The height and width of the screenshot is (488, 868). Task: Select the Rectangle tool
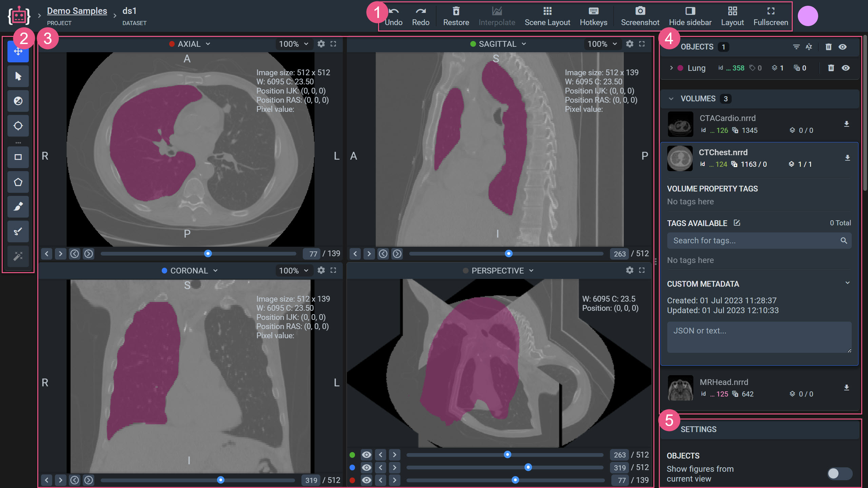18,157
